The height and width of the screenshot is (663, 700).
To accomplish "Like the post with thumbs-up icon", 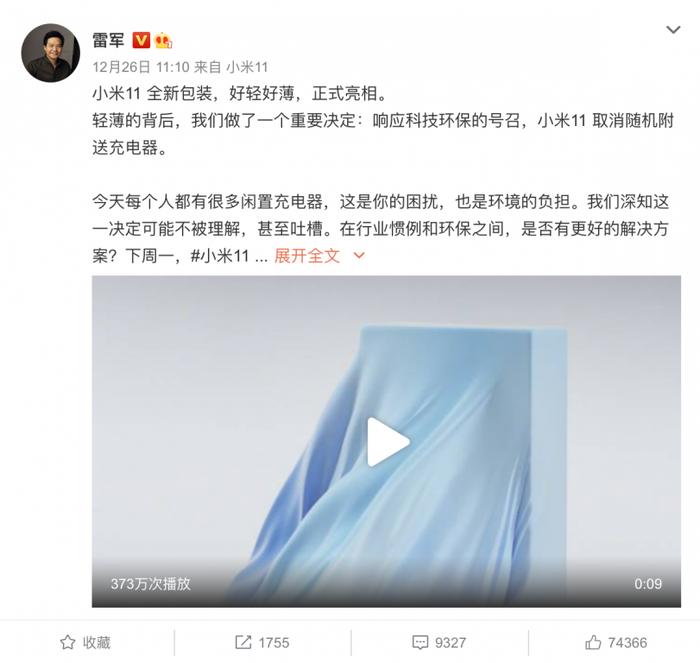I will pyautogui.click(x=593, y=642).
